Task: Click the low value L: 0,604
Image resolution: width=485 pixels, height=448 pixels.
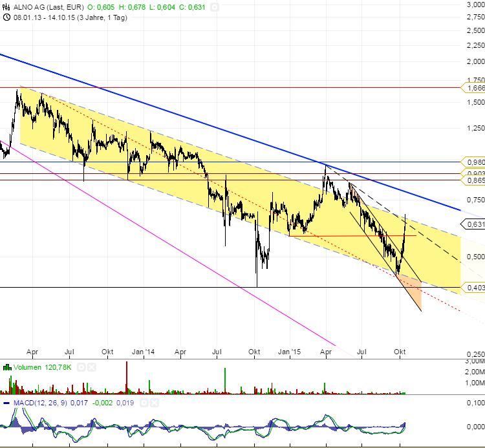Action: 162,7
